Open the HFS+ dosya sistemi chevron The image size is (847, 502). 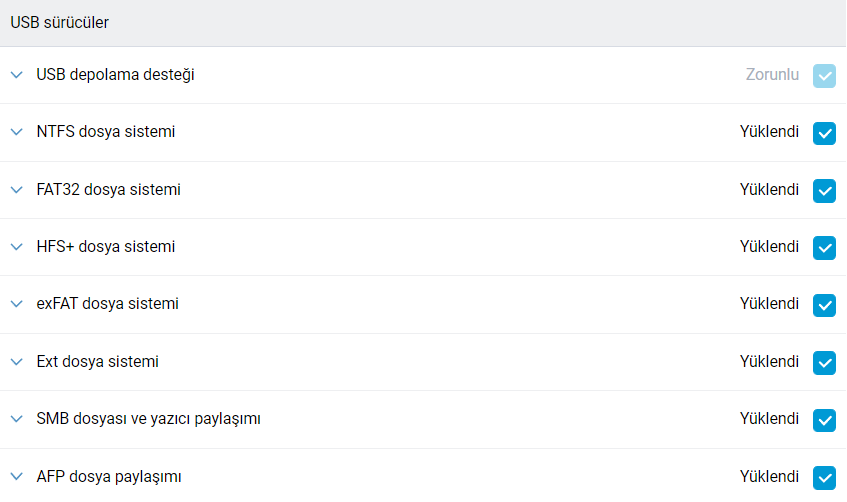tap(16, 247)
